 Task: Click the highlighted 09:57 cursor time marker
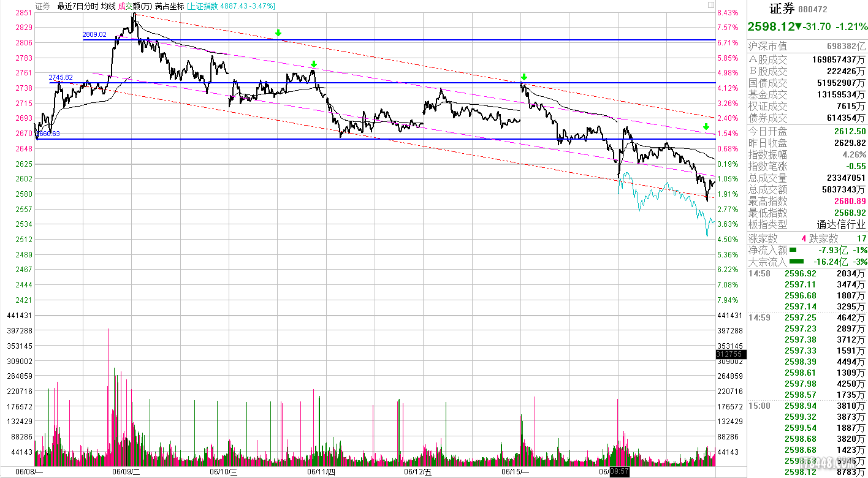coord(619,472)
